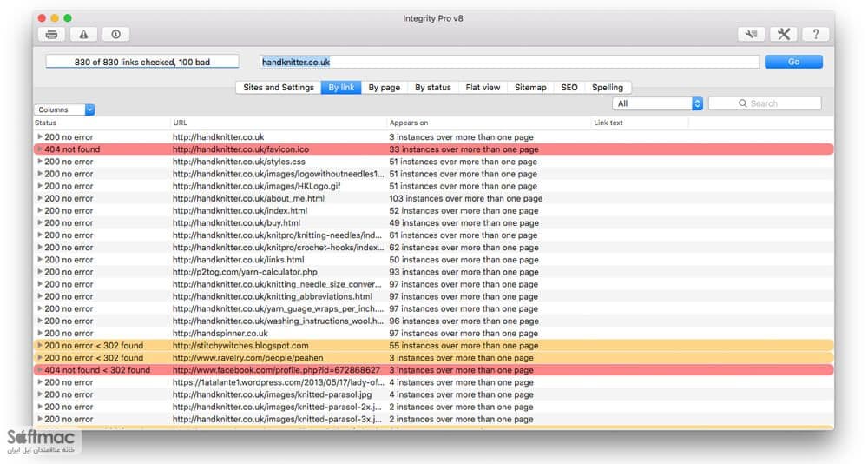Click "55 instances over more than one page"

tap(464, 345)
